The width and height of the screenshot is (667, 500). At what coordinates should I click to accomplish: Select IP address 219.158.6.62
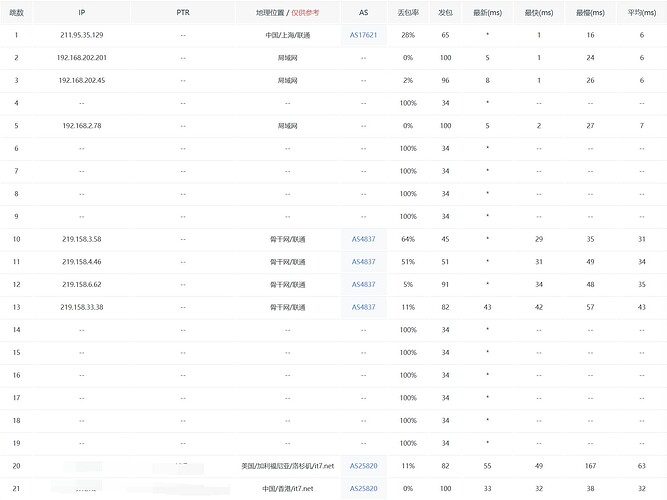82,284
